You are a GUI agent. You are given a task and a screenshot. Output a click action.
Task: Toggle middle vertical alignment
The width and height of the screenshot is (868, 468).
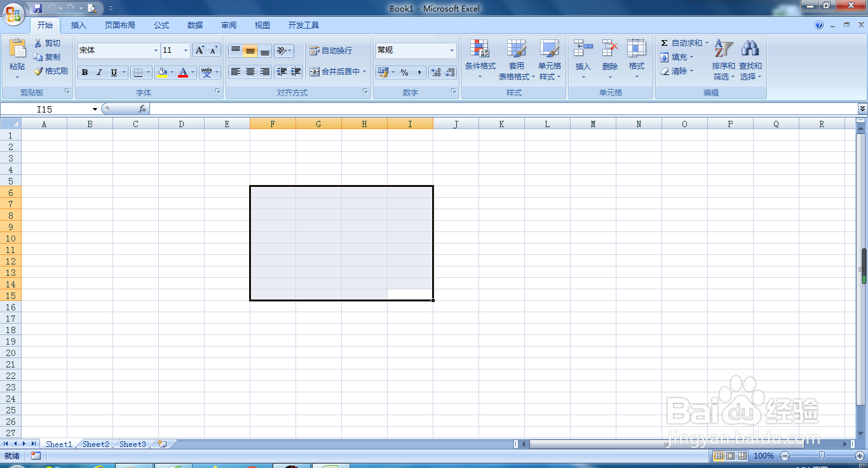(250, 50)
